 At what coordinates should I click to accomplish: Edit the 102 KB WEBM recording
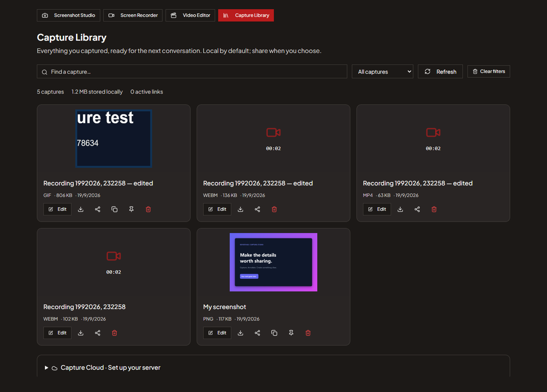click(57, 333)
